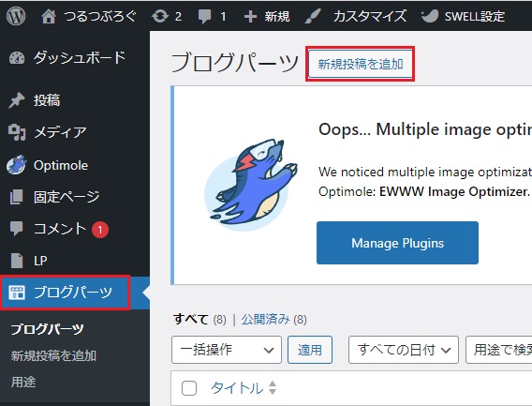Open the Optimole mascot icon in the sidebar
Screen dimensions: 532x406
pos(16,165)
